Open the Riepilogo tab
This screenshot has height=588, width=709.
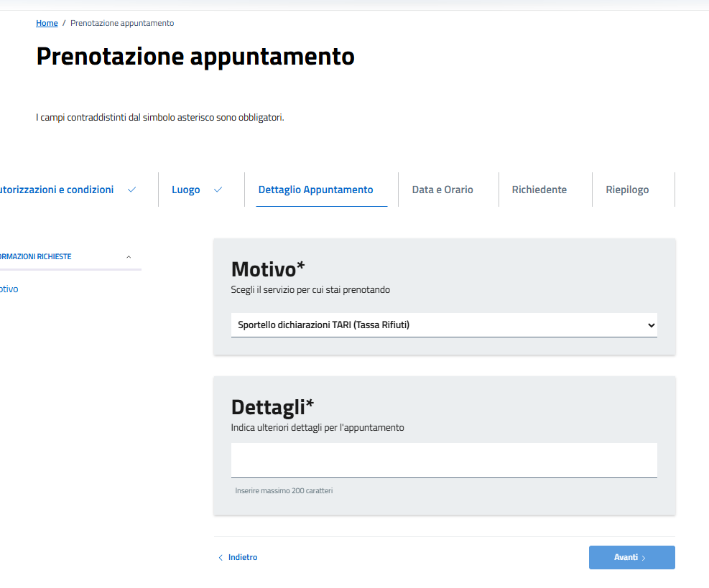[627, 189]
